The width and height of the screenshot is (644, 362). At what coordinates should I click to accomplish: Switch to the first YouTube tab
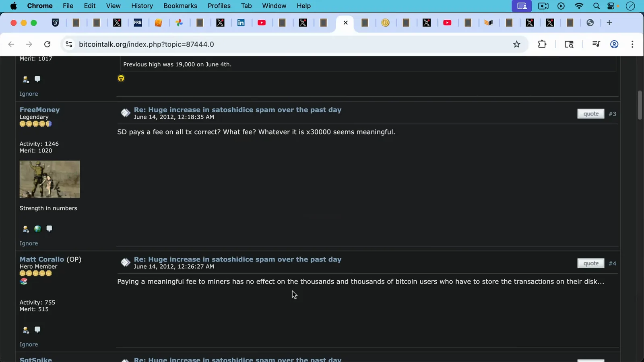point(262,23)
